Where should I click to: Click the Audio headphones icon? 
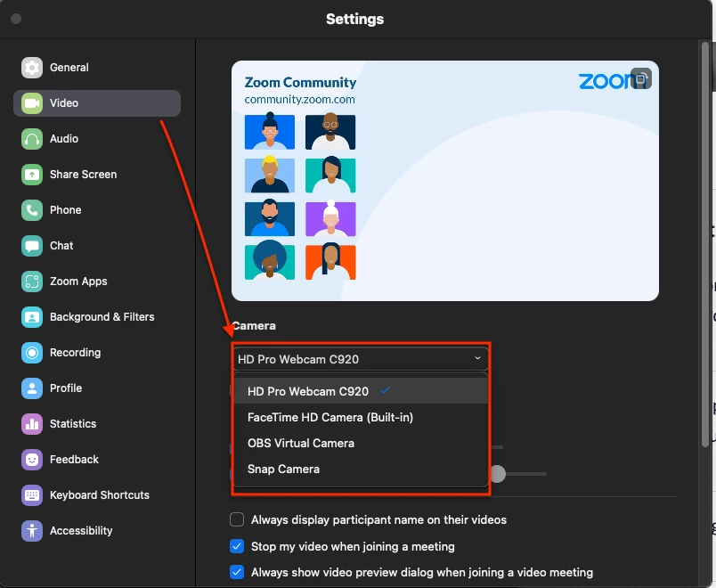(32, 139)
